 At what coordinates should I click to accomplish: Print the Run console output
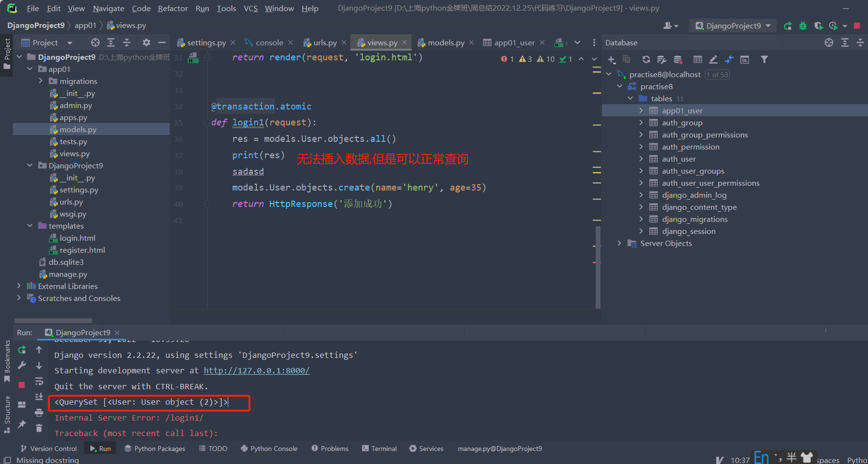coord(39,412)
